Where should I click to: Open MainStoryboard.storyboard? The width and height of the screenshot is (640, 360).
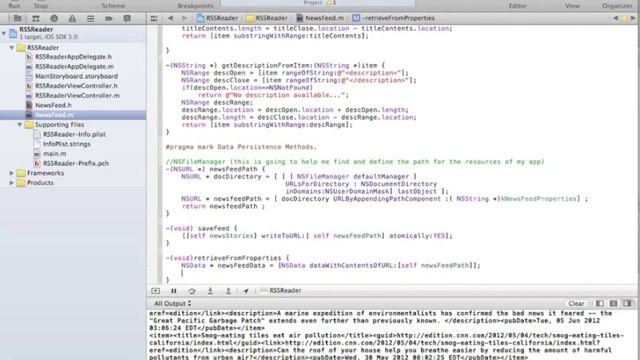pos(76,76)
